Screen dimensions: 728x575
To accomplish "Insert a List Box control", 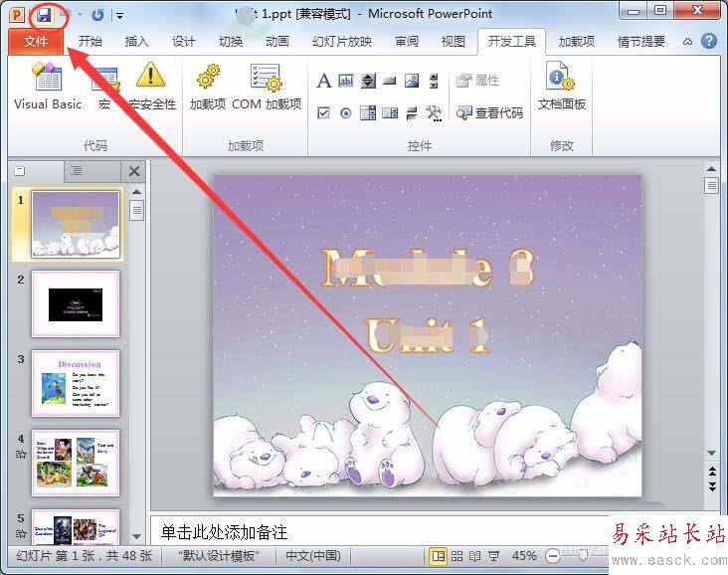I will pyautogui.click(x=368, y=112).
